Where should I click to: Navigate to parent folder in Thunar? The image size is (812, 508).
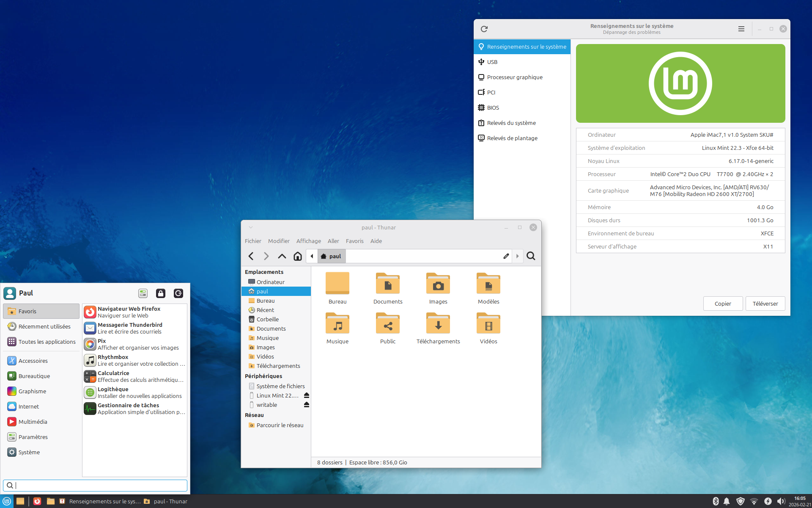282,256
